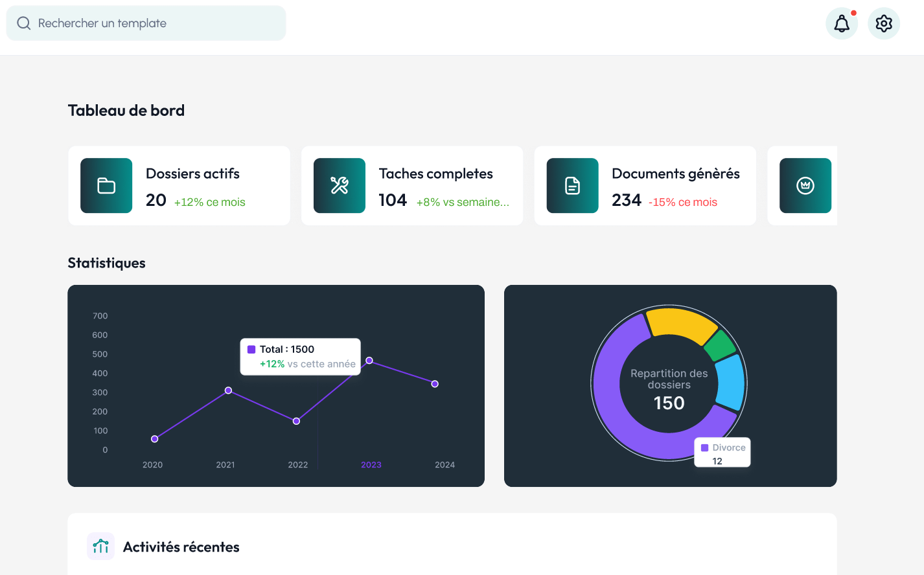
Task: Click the magnifier icon in the search bar
Action: point(24,23)
